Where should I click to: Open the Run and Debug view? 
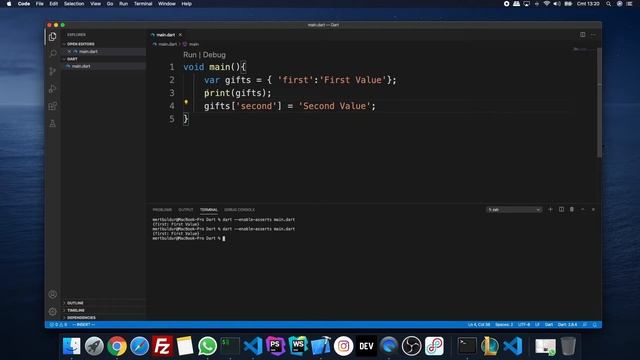(x=53, y=89)
